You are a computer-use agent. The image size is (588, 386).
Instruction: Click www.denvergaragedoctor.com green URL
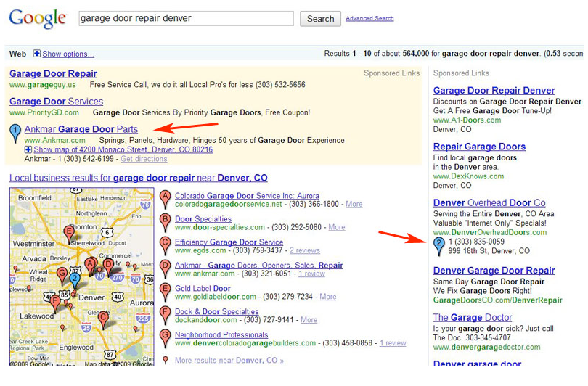pyautogui.click(x=487, y=347)
